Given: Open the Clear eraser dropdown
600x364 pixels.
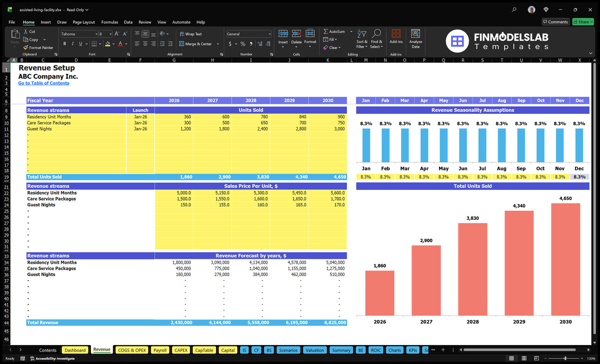Looking at the screenshot, I should pyautogui.click(x=332, y=47).
